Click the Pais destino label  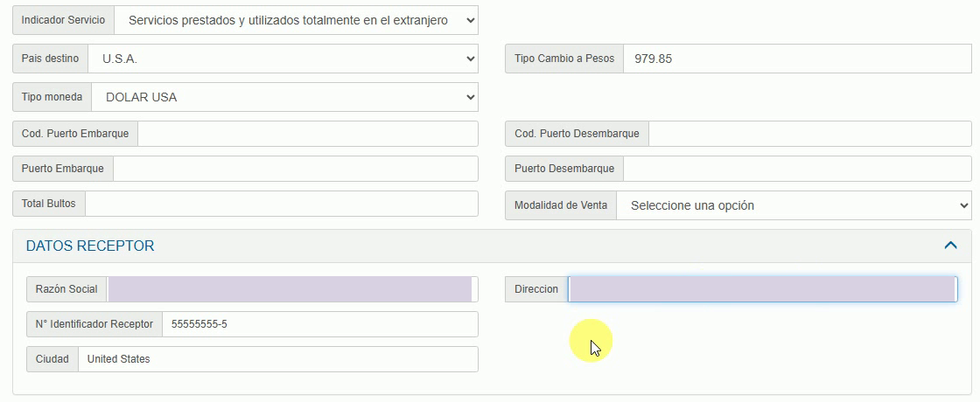(x=50, y=59)
